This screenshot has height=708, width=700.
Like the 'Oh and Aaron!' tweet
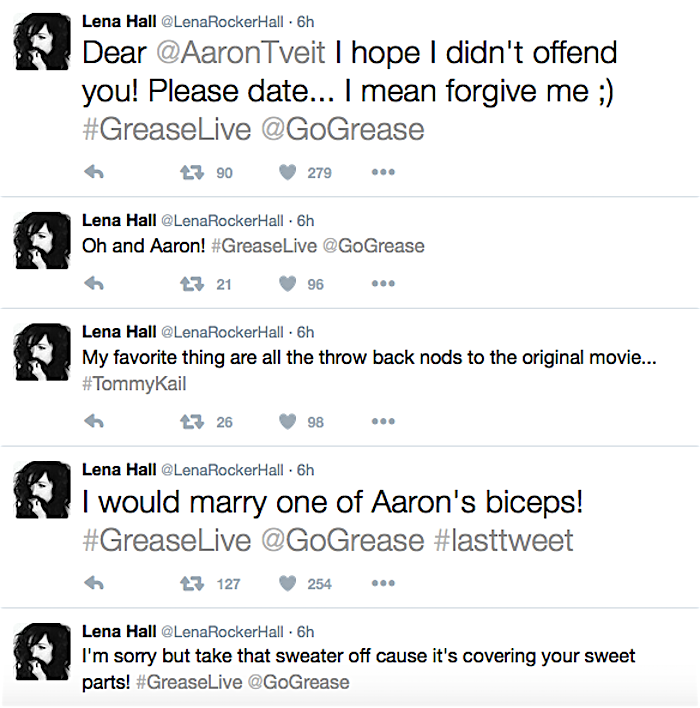click(288, 284)
